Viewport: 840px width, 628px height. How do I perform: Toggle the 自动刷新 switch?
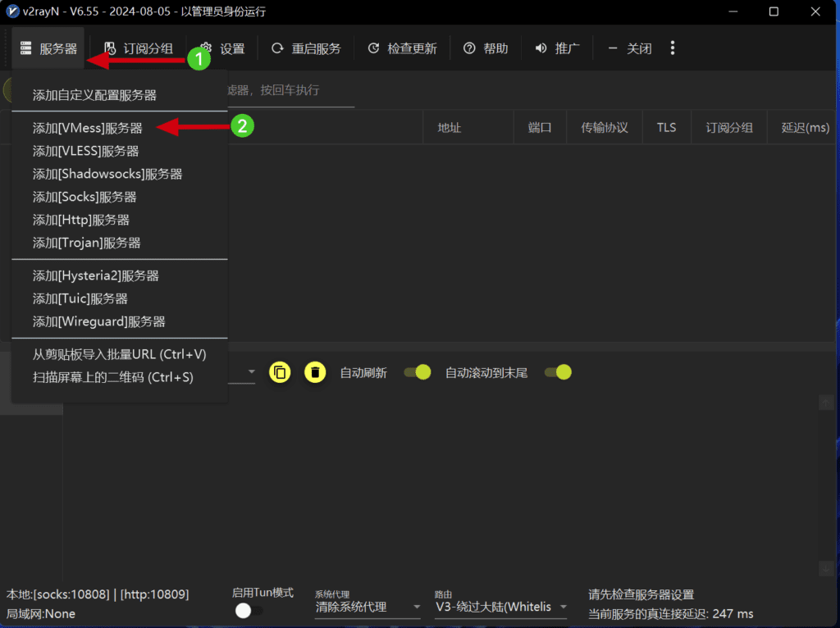pyautogui.click(x=418, y=372)
